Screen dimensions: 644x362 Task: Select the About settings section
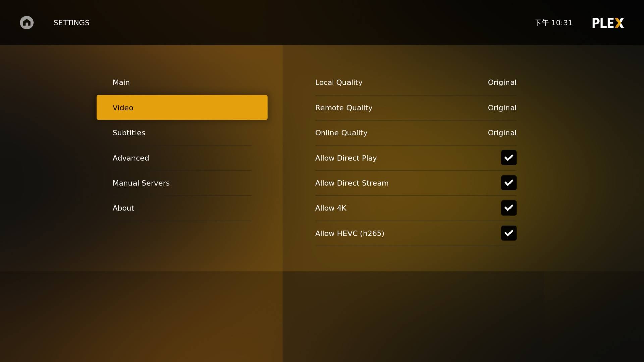[x=123, y=208]
